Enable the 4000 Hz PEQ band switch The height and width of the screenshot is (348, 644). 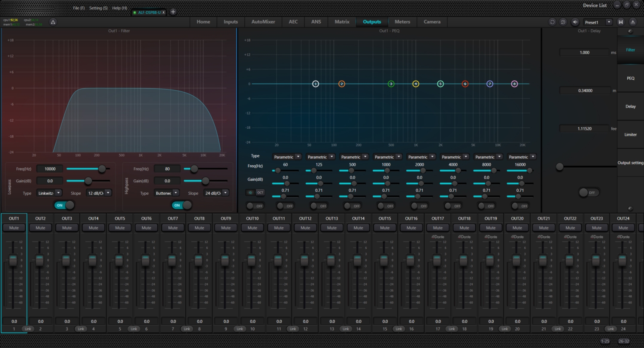click(x=453, y=206)
